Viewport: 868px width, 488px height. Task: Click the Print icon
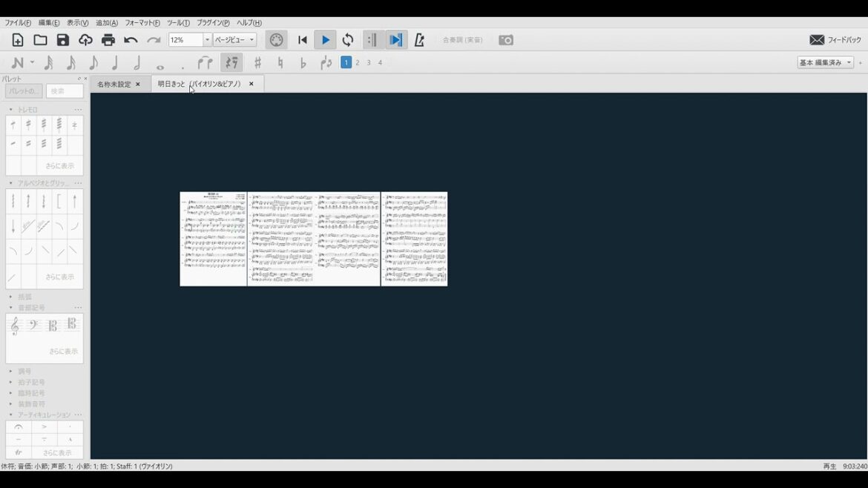coord(108,40)
